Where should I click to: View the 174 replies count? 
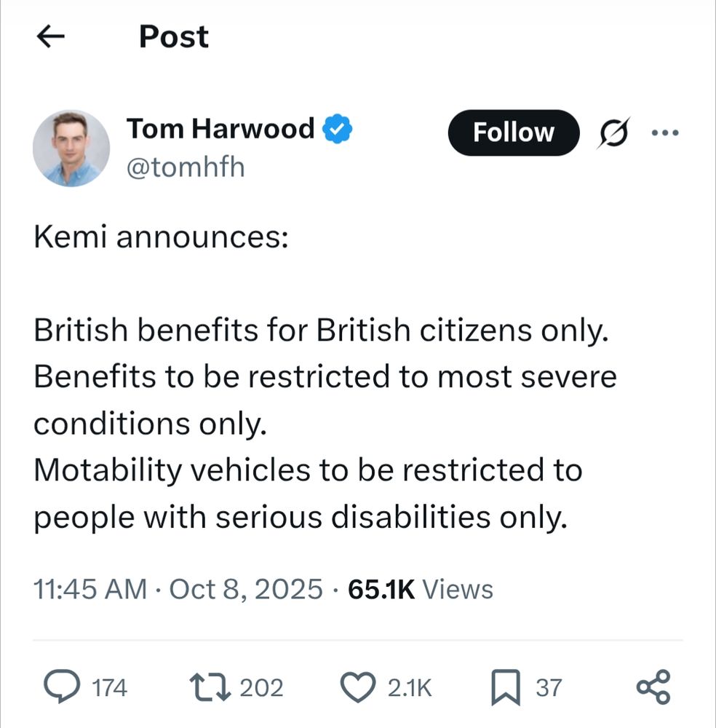pos(110,688)
